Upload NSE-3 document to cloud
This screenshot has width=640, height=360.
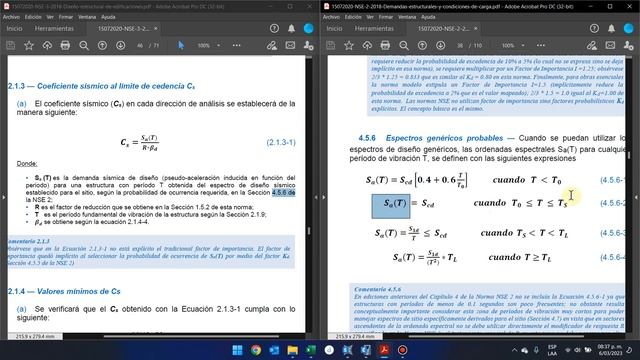pyautogui.click(x=47, y=45)
